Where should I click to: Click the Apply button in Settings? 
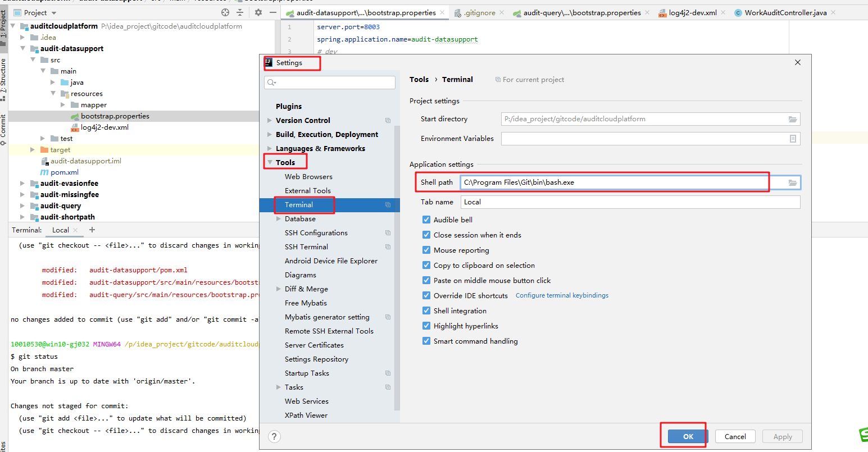click(783, 436)
